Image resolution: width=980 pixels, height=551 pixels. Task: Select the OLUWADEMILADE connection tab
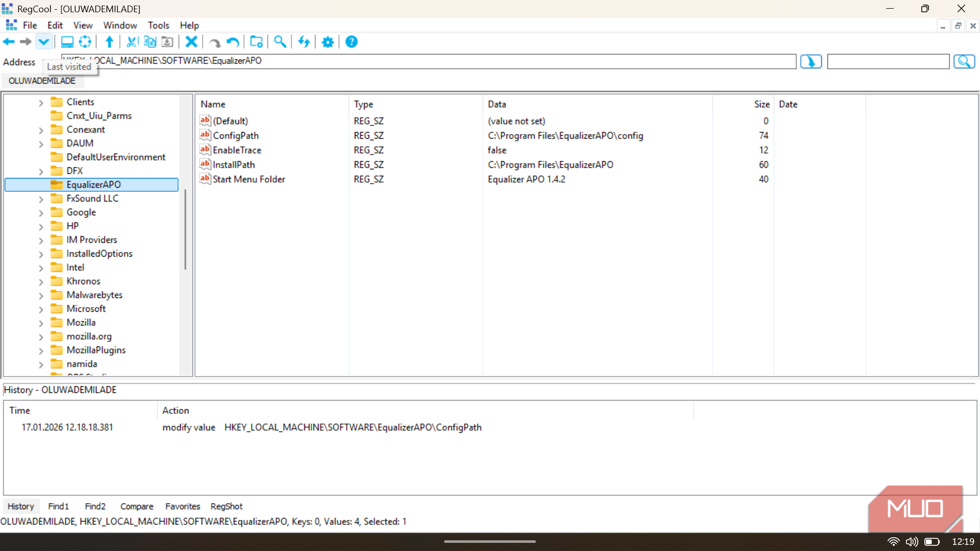pos(42,81)
